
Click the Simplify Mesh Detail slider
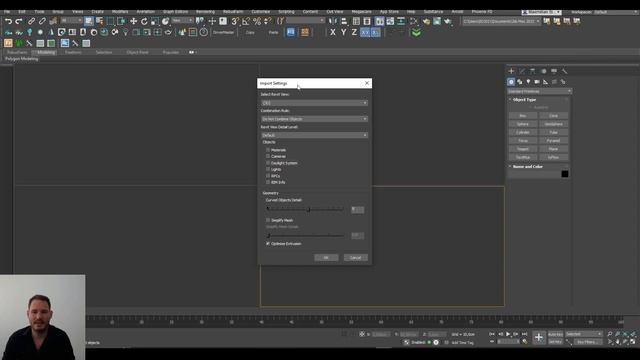click(305, 236)
